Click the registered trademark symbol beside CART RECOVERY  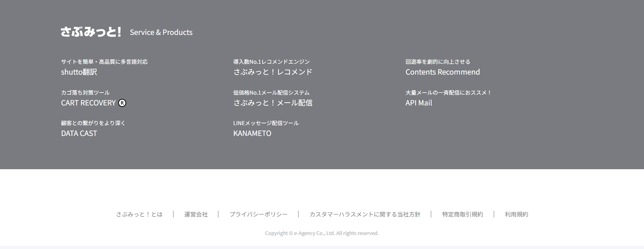tap(122, 103)
